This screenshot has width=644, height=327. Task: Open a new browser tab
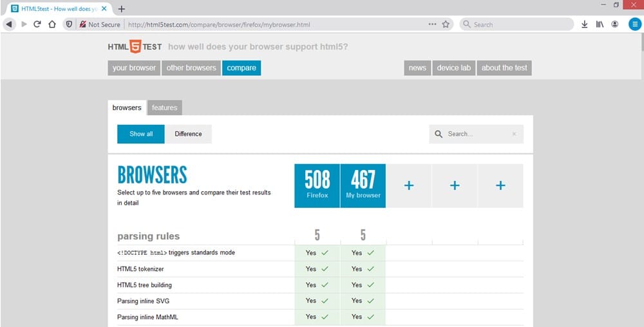(122, 9)
